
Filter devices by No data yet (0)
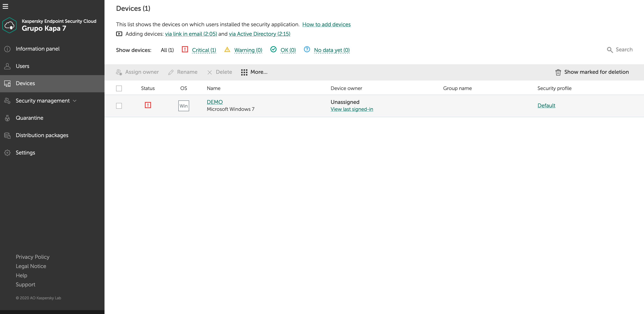coord(332,50)
